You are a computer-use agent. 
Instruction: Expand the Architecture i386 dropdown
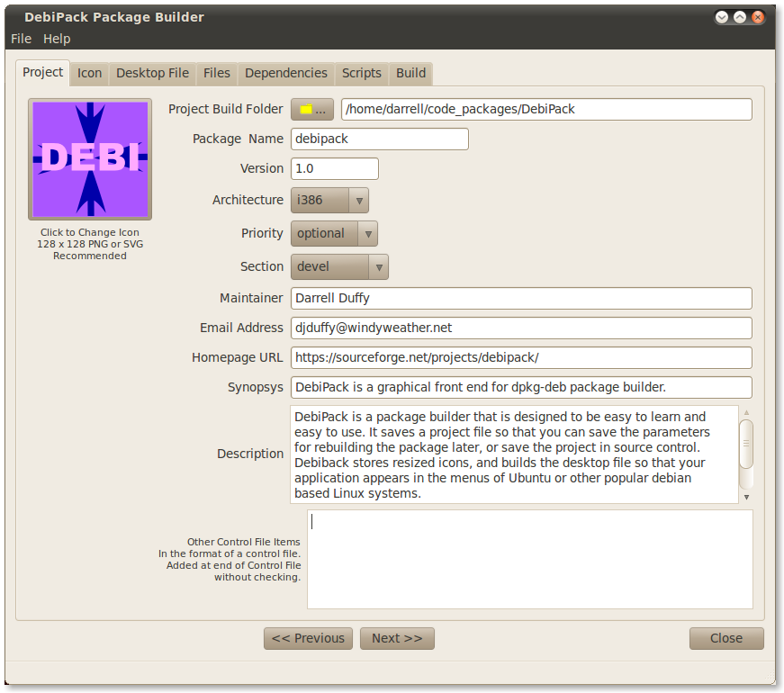point(329,200)
